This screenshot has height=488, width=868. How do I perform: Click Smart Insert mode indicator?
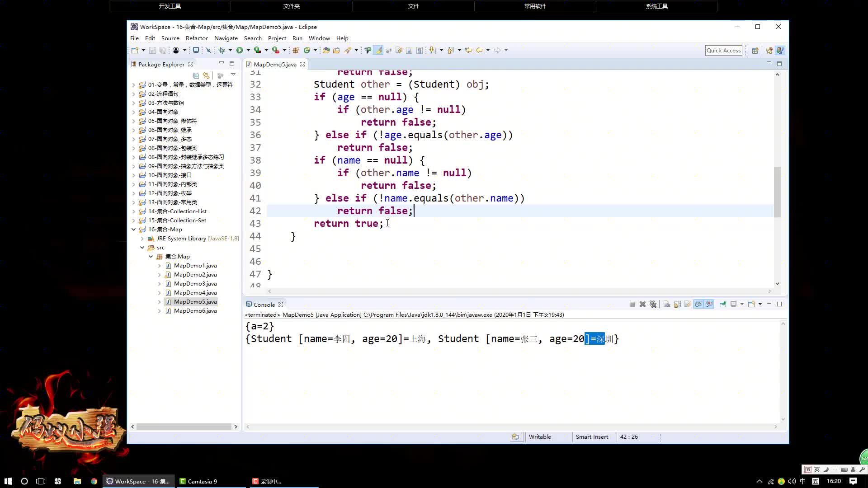point(592,437)
